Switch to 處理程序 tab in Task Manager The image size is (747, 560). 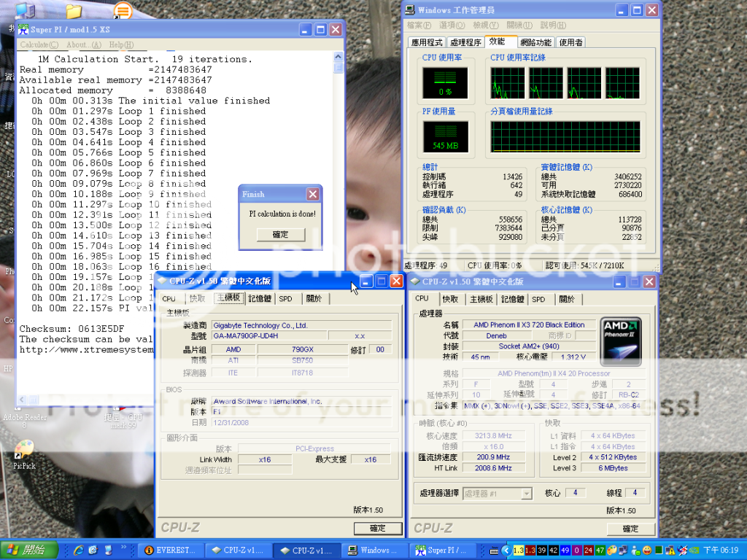(465, 42)
